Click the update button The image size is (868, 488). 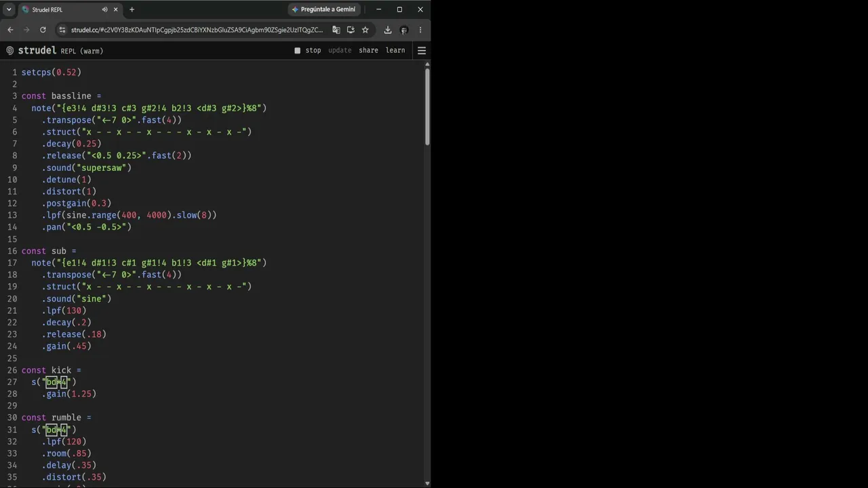pyautogui.click(x=340, y=50)
